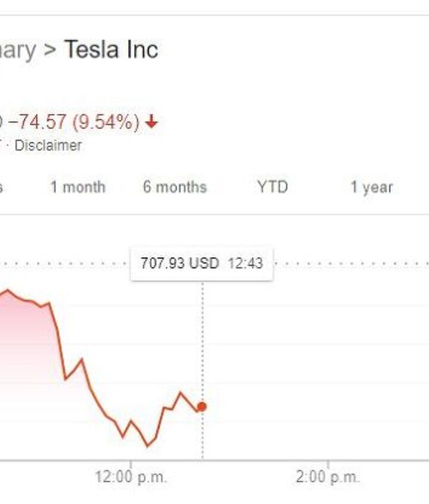Click the 12:00 p.m. axis label

tap(131, 477)
